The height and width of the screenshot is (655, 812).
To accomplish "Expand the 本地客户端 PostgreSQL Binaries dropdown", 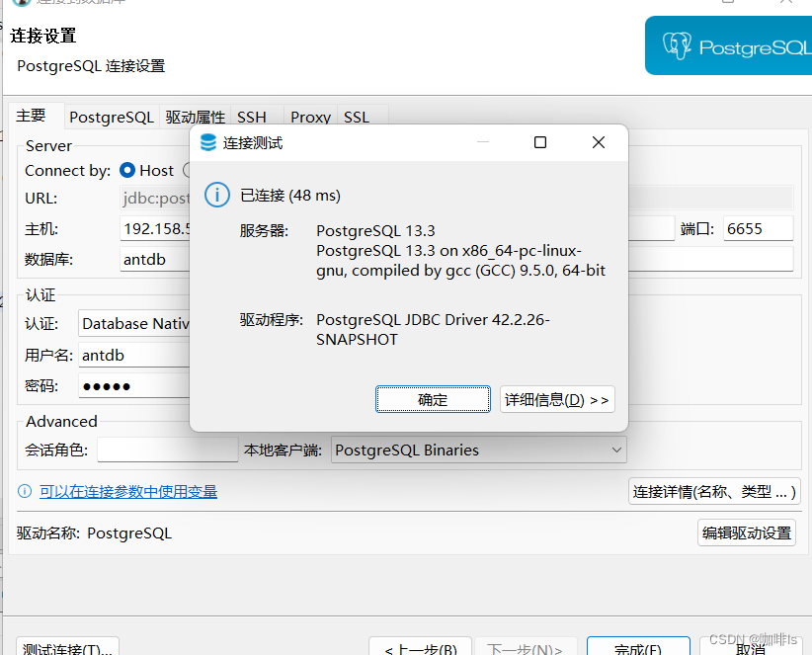I will coord(478,450).
